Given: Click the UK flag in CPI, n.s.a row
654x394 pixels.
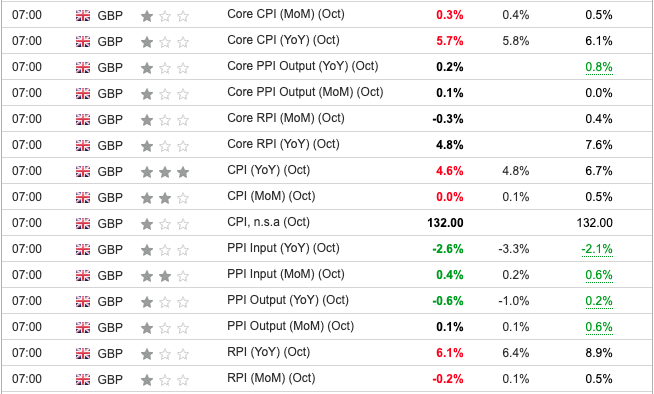Looking at the screenshot, I should pos(83,224).
